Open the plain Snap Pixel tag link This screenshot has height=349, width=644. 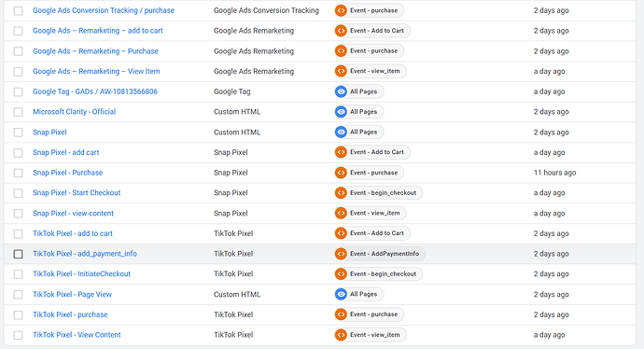pyautogui.click(x=49, y=133)
